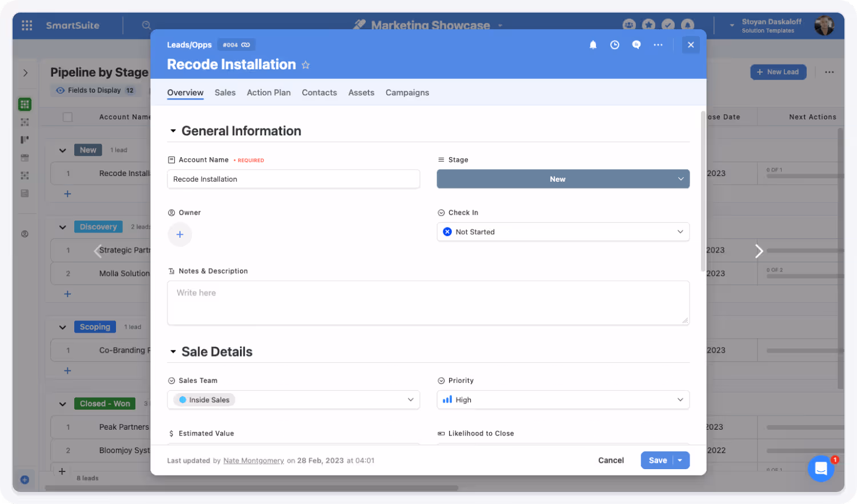Click the Peak Partners row

101,427
